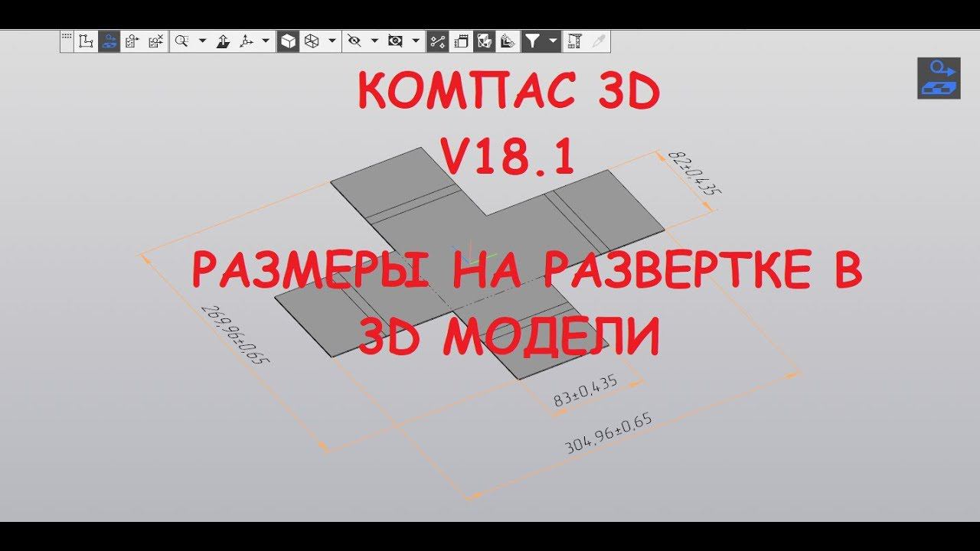
Task: Click the normal-to-view arrow icon
Action: coord(223,41)
